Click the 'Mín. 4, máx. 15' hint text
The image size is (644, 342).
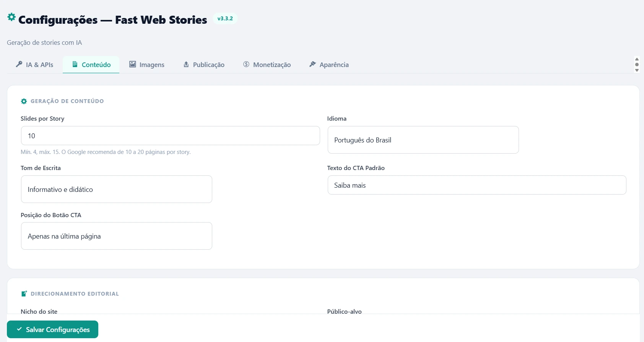coord(106,152)
